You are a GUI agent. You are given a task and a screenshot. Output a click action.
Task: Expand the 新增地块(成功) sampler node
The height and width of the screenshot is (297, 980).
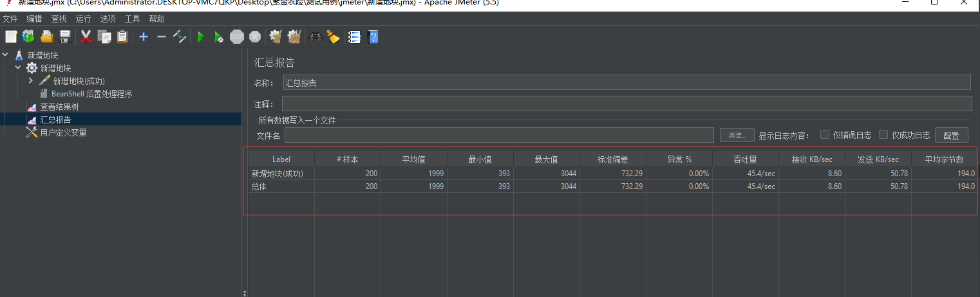tap(30, 81)
